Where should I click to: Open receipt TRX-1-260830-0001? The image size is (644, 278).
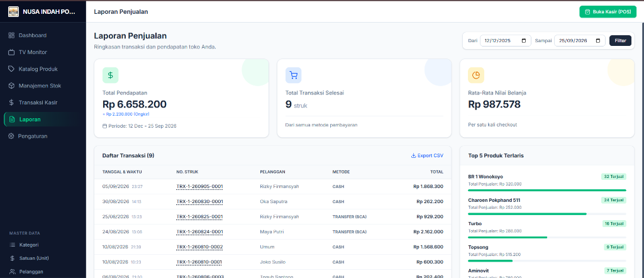[199, 202]
